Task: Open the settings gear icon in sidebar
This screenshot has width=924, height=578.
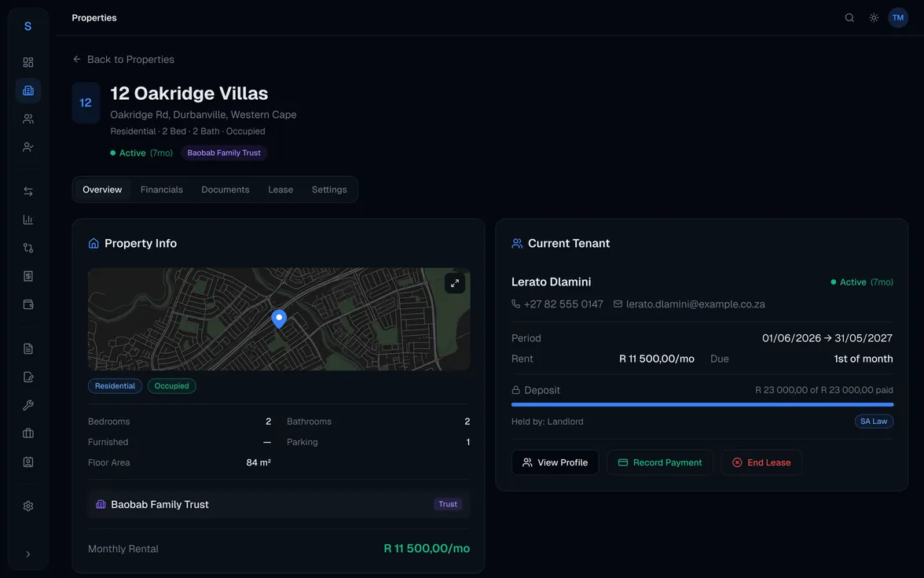Action: click(x=27, y=506)
